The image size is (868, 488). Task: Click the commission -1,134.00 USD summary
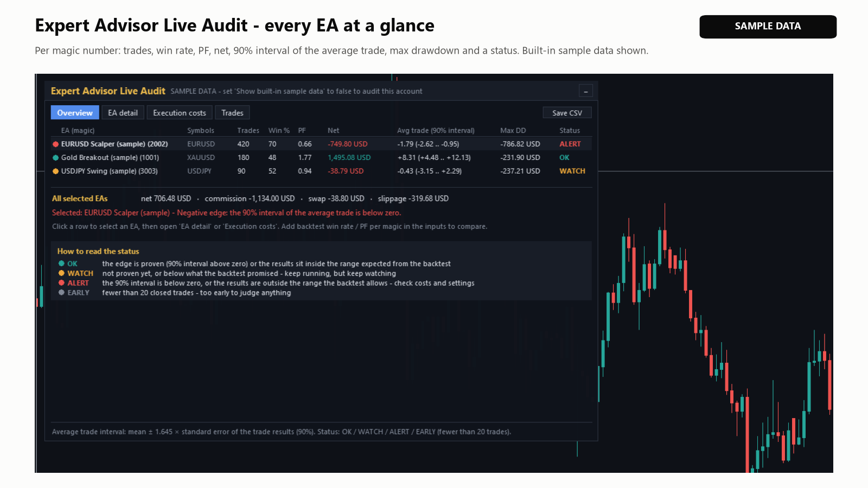click(x=250, y=198)
